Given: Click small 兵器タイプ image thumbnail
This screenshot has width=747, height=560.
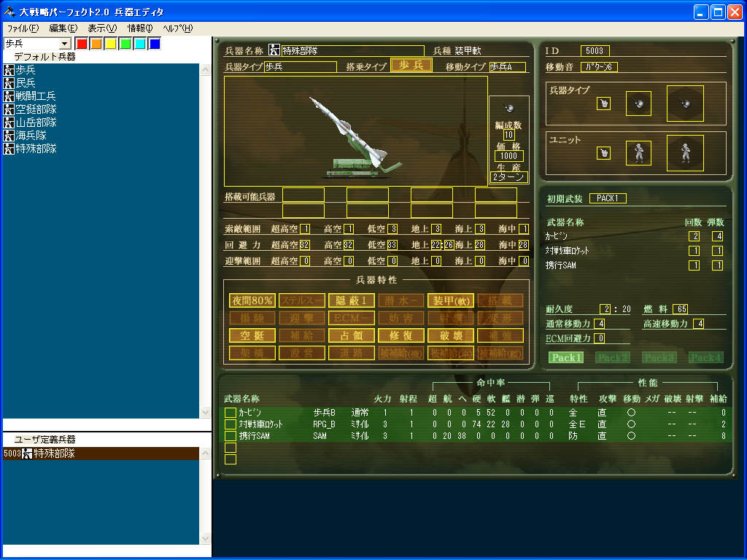Looking at the screenshot, I should pos(603,104).
